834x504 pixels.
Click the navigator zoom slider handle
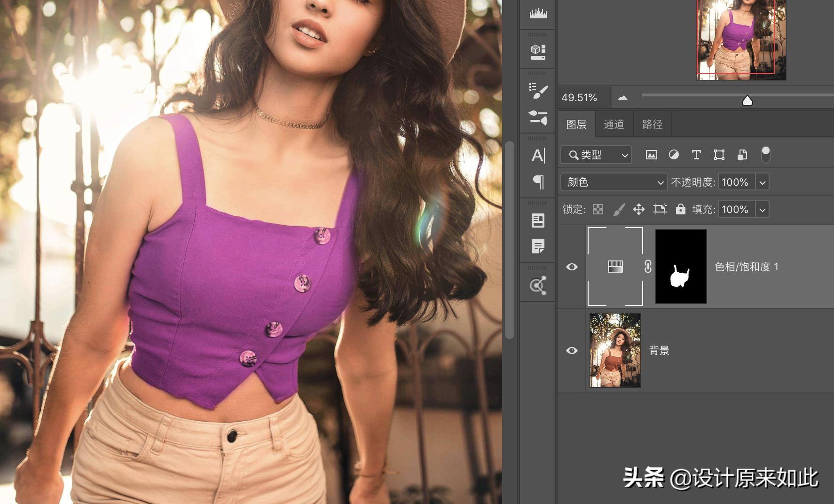[747, 100]
